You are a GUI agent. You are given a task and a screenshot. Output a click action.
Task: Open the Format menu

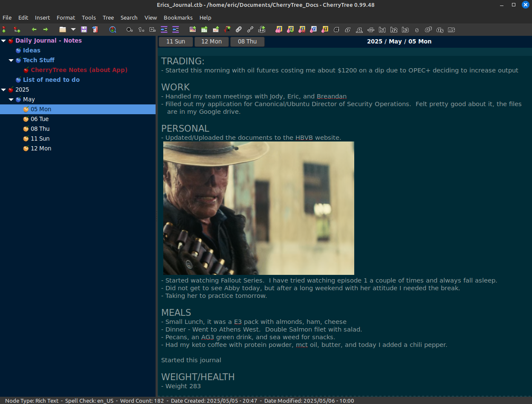pyautogui.click(x=66, y=17)
